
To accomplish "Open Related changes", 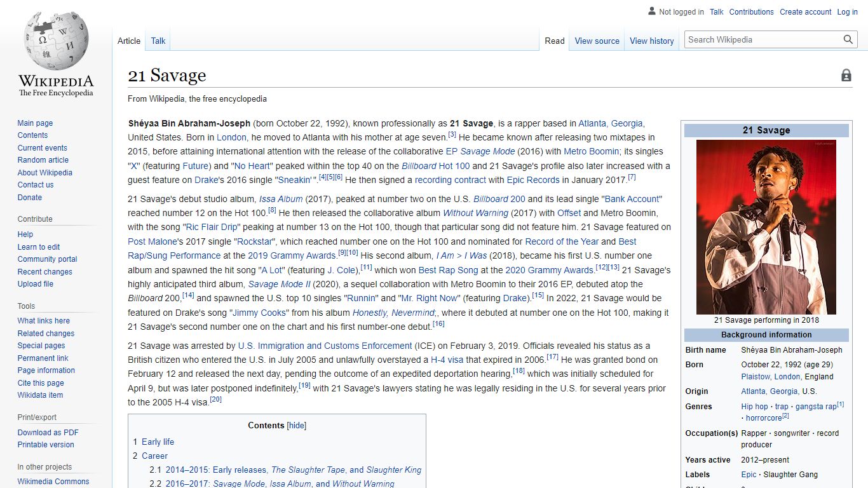I will 46,334.
